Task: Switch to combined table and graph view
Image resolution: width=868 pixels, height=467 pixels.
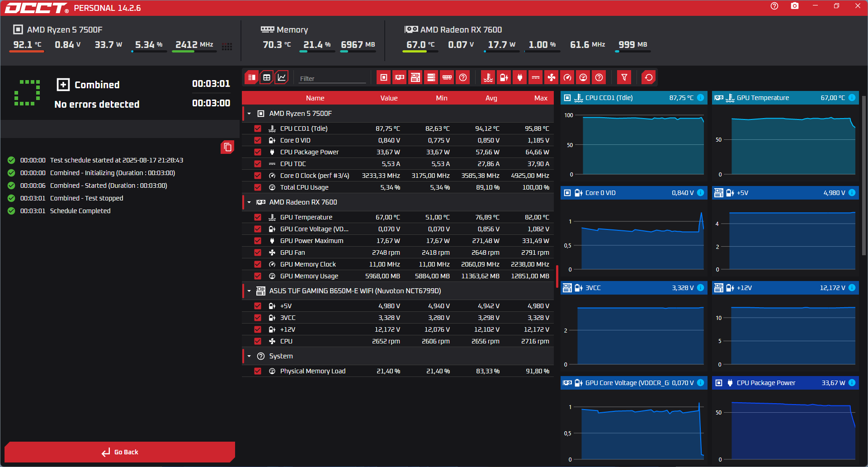Action: [x=252, y=77]
